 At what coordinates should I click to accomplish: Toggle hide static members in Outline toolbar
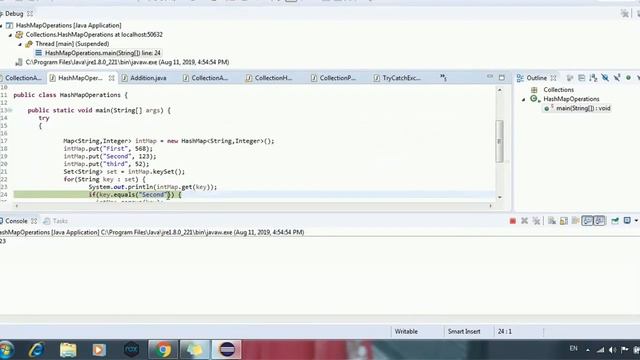(x=617, y=78)
